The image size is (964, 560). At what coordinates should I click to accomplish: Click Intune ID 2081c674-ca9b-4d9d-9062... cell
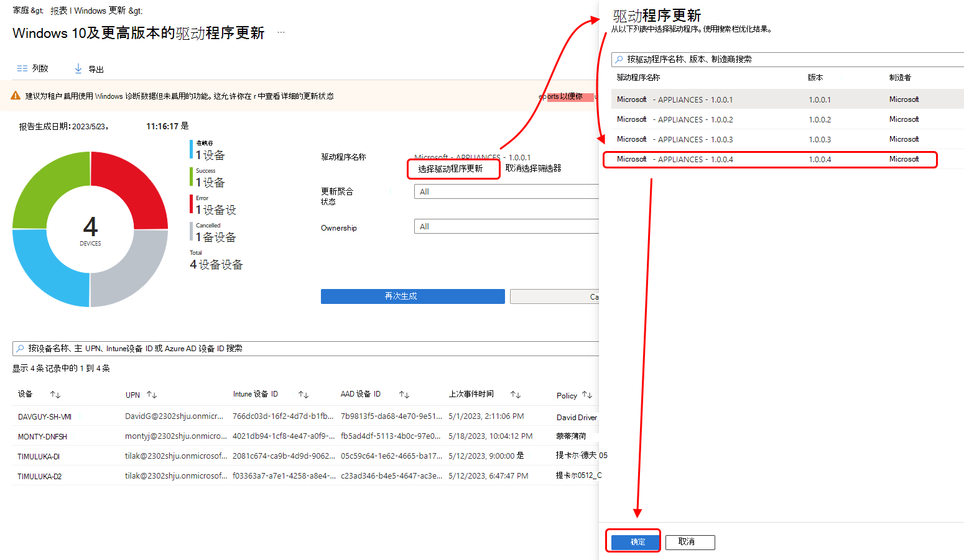tap(284, 456)
